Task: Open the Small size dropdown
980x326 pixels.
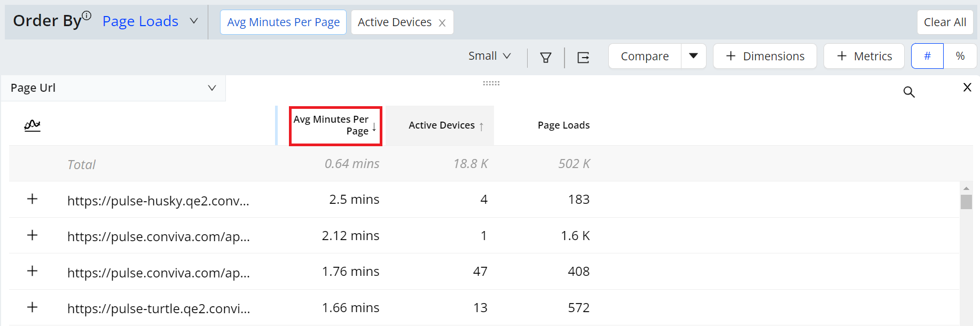Action: [489, 56]
